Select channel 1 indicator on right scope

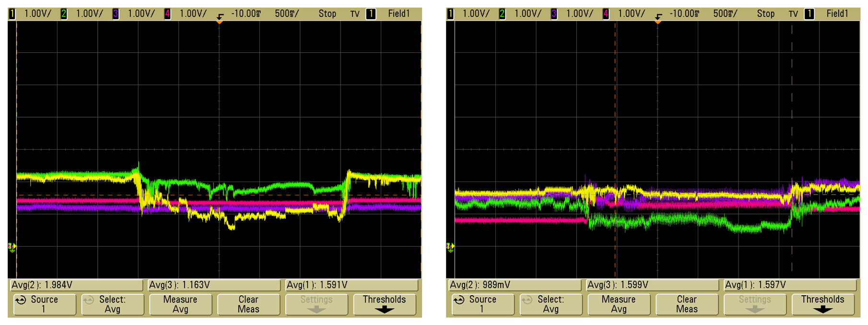pos(450,14)
